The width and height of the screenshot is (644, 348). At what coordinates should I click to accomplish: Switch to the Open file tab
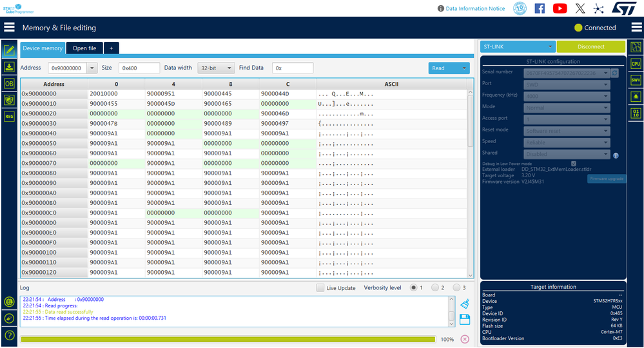click(x=84, y=48)
